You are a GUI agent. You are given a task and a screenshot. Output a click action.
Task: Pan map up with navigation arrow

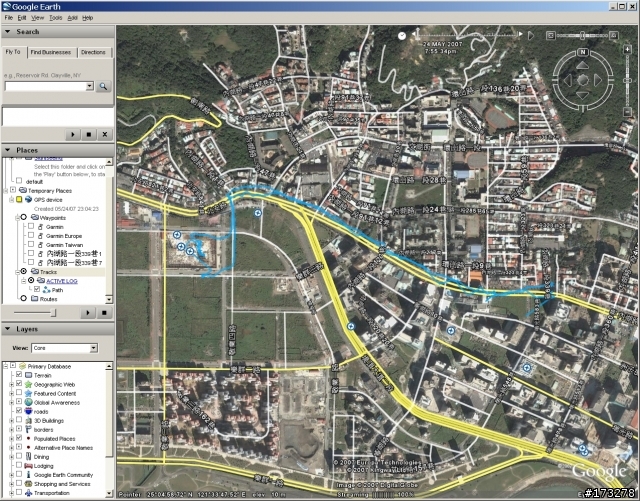click(583, 65)
